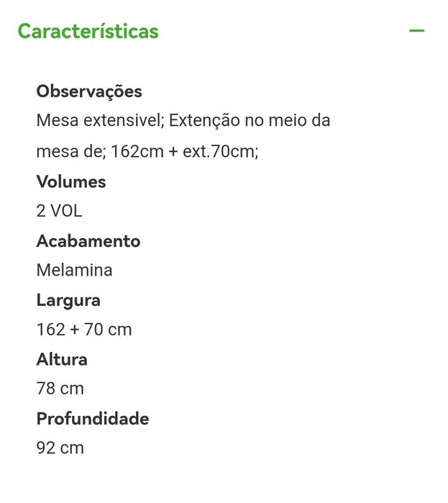Image resolution: width=448 pixels, height=503 pixels.
Task: Click the line 'mesa de; 162cm + ext.70cm;'
Action: coord(147,151)
